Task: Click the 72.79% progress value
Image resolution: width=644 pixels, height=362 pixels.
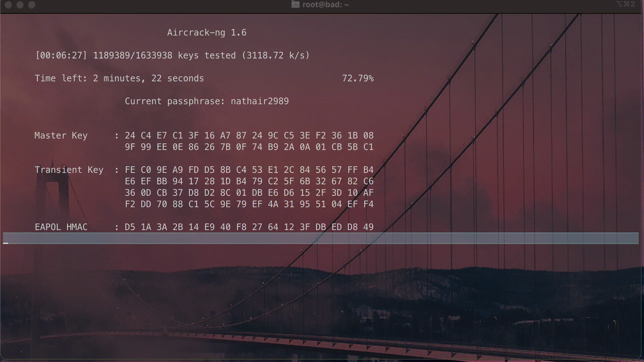Action: click(x=358, y=78)
